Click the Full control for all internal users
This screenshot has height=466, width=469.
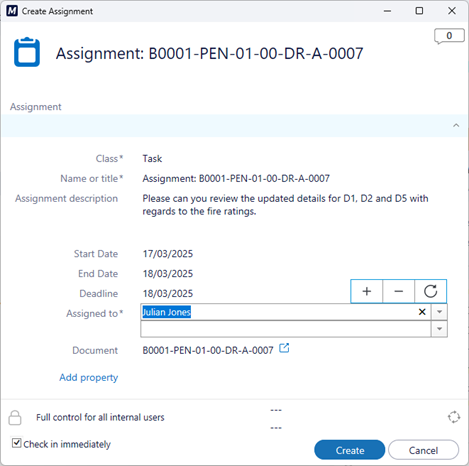[x=100, y=417]
